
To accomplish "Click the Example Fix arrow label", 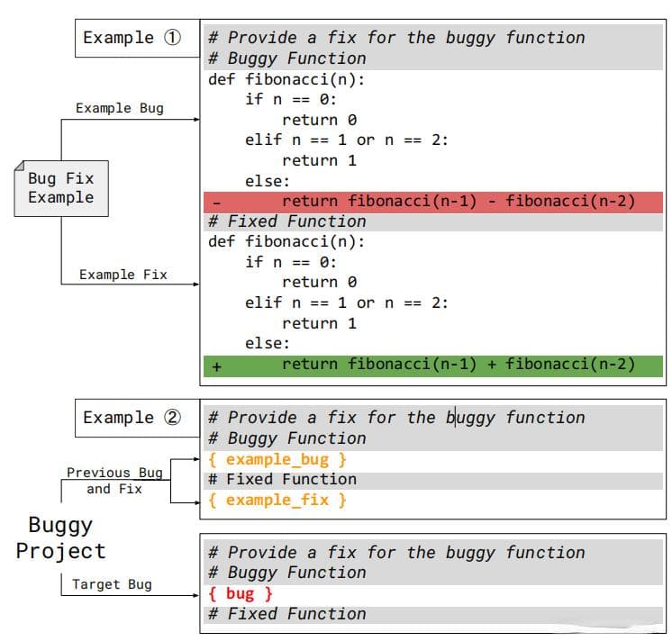I will 123,275.
